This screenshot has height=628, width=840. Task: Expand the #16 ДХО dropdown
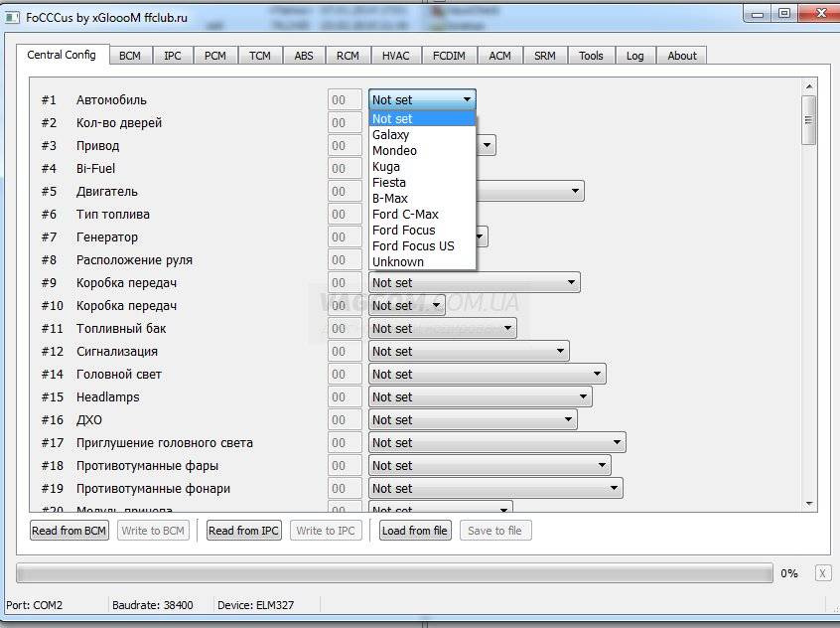pos(473,420)
